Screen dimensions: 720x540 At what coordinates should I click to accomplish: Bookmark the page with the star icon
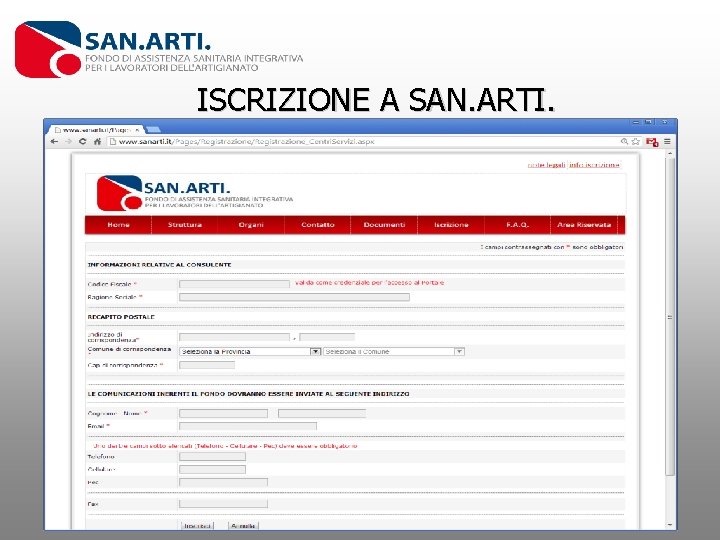tap(636, 141)
